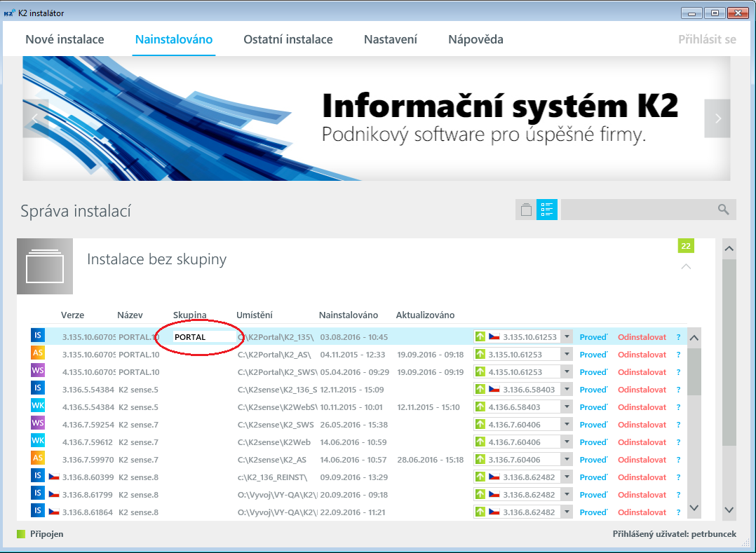Click the Přihlášený uživatel: petrbuncek status text

click(x=674, y=534)
